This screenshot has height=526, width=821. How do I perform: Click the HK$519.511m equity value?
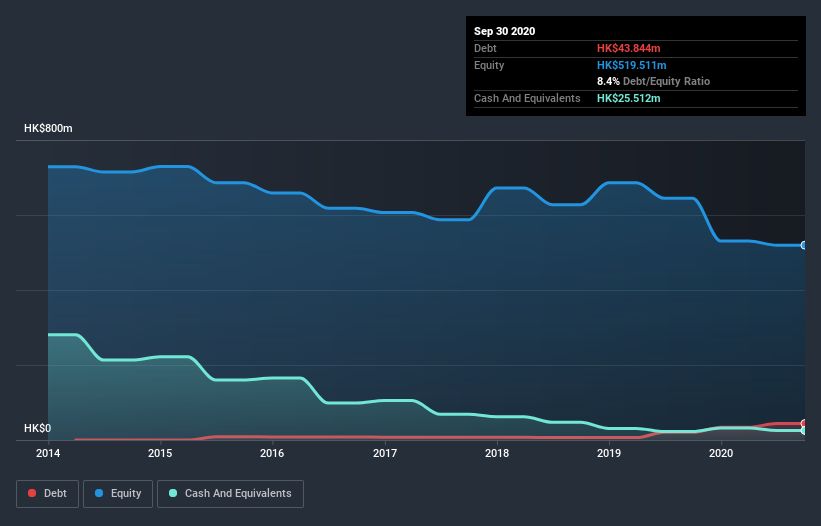point(632,65)
